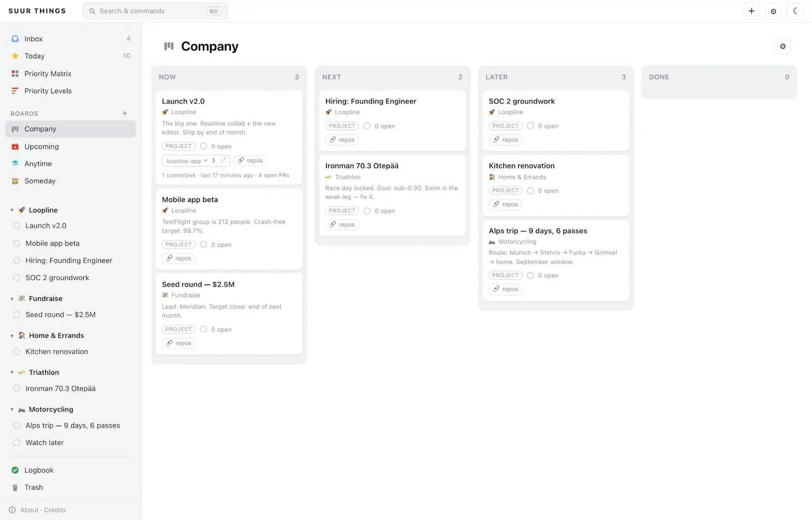Check off Seed round in the sidebar
This screenshot has height=520, width=812.
point(17,315)
